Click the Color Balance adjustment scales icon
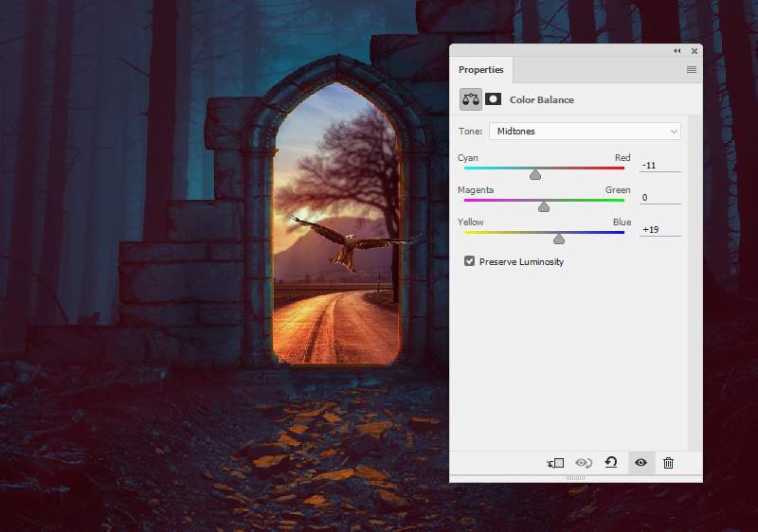The image size is (758, 532). pos(470,99)
